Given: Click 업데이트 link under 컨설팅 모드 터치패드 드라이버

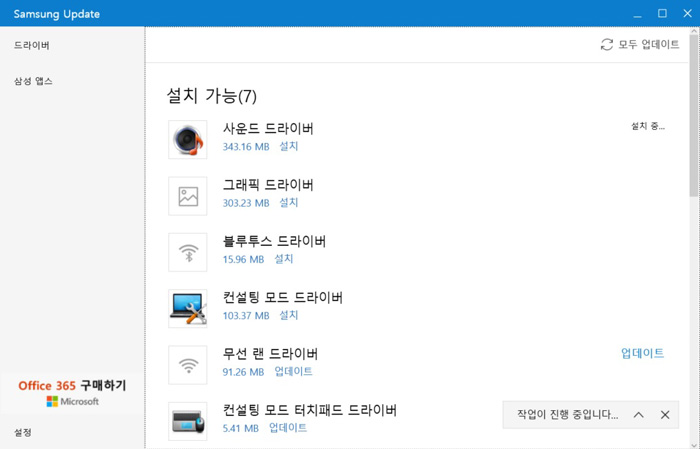Looking at the screenshot, I should tap(288, 428).
